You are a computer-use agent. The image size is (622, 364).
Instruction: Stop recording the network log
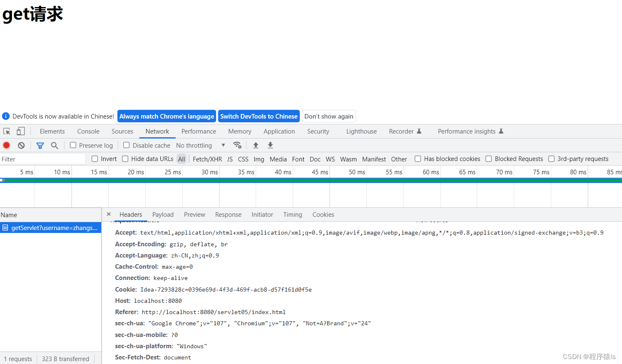click(6, 145)
